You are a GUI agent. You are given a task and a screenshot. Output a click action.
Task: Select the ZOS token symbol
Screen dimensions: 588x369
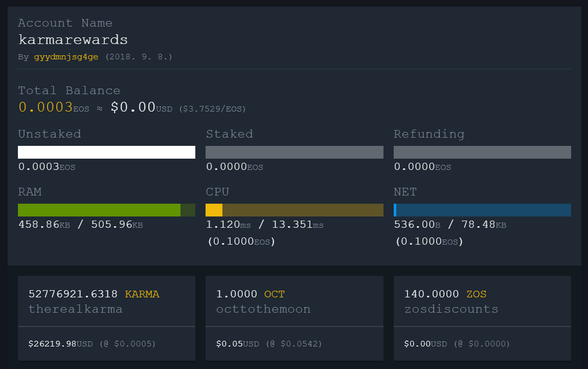(477, 294)
